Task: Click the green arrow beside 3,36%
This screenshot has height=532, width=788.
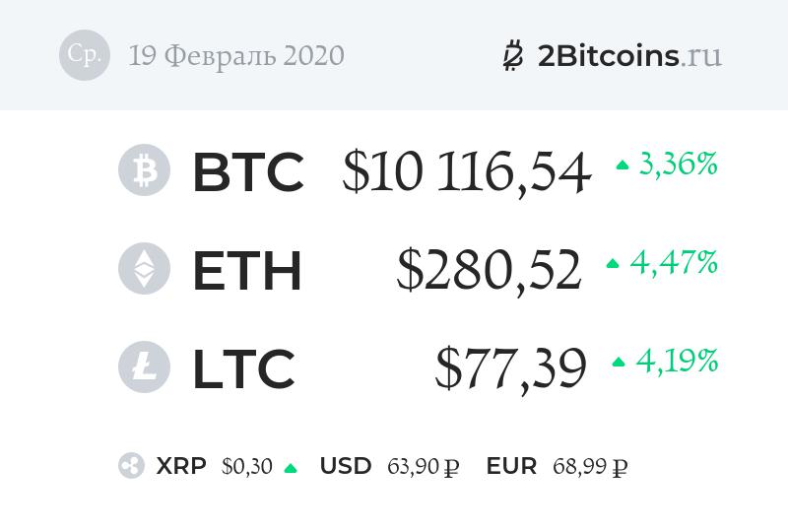Action: (x=623, y=166)
